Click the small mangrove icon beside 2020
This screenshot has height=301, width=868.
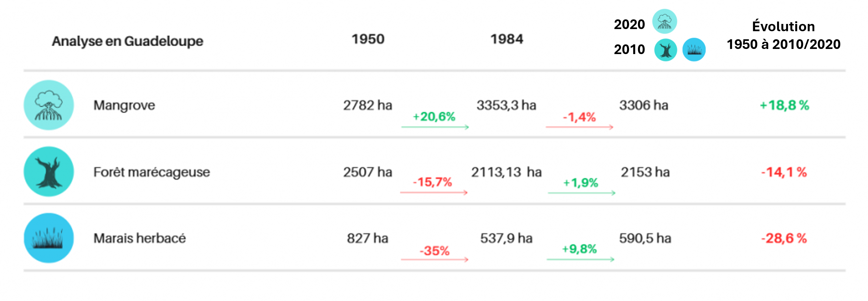(665, 22)
